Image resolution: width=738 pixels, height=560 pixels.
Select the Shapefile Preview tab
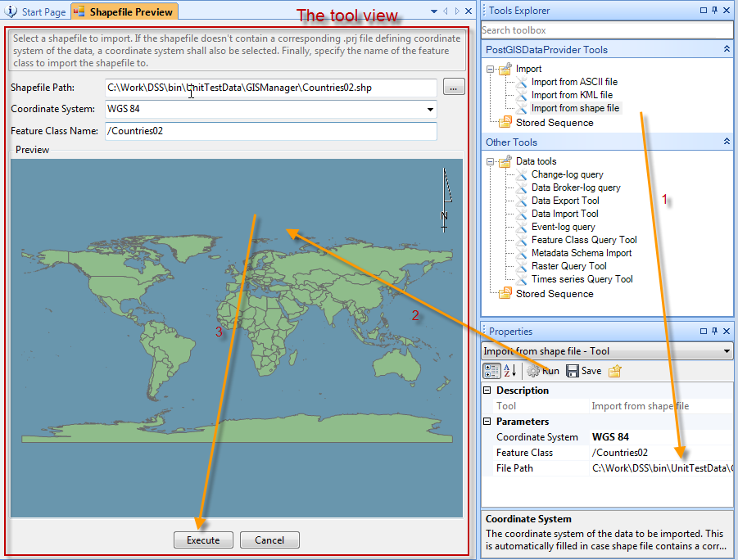(124, 11)
